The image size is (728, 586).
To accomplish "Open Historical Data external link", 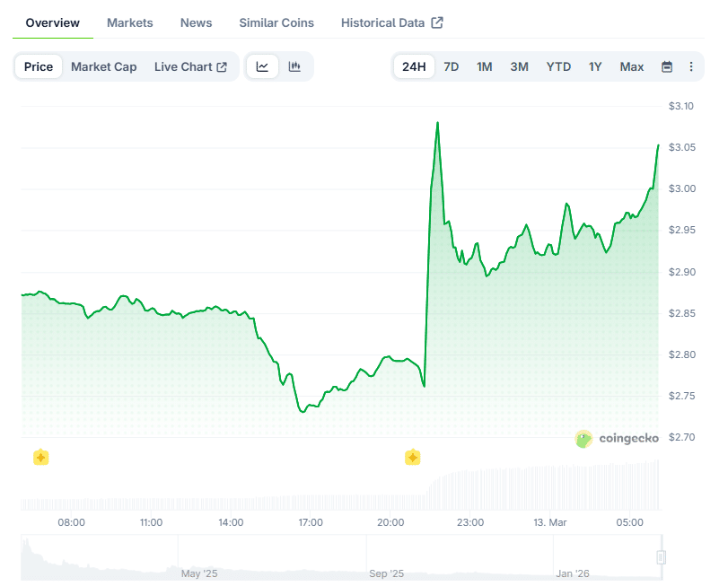I will tap(391, 22).
